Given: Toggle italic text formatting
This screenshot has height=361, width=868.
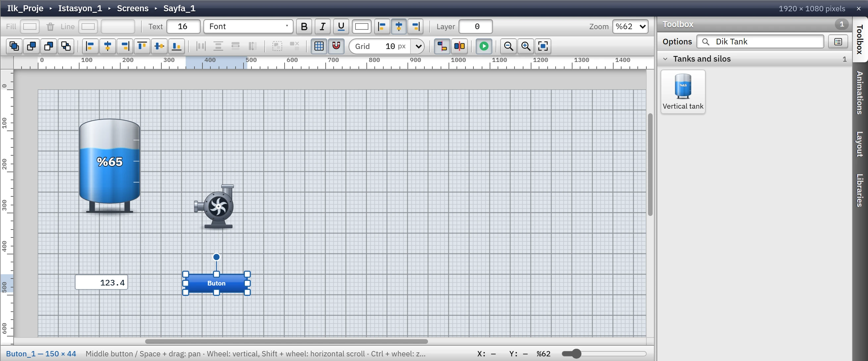Looking at the screenshot, I should pyautogui.click(x=322, y=26).
